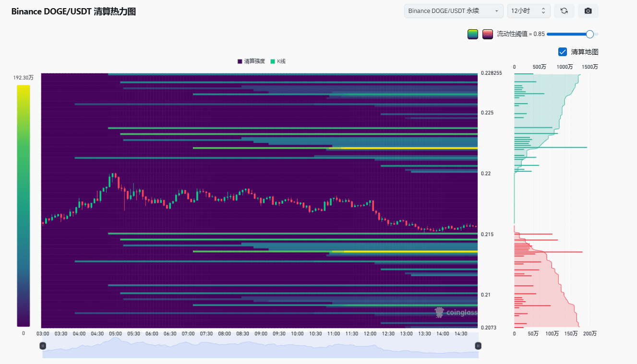Take a screenshot with camera icon

588,11
